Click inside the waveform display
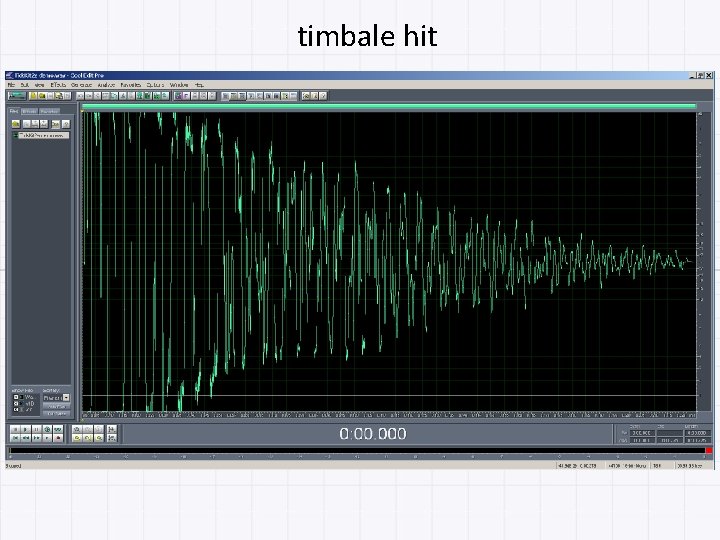This screenshot has width=720, height=540. tap(389, 261)
